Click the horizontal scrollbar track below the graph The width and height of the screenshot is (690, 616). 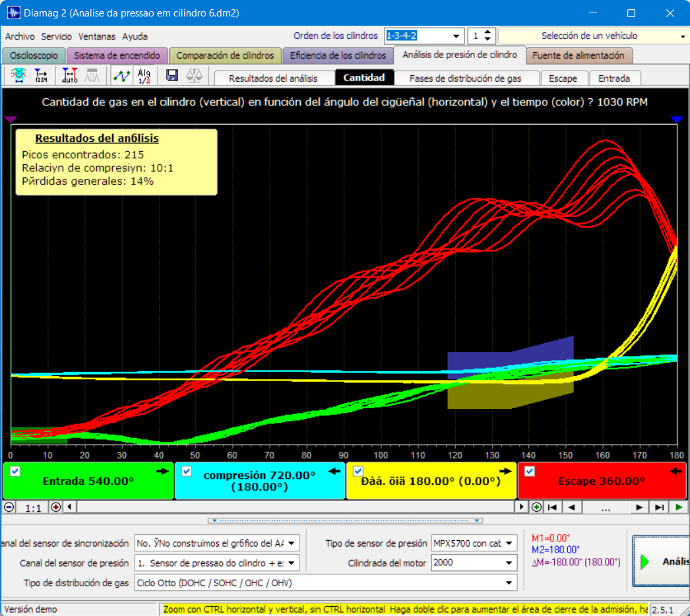296,507
